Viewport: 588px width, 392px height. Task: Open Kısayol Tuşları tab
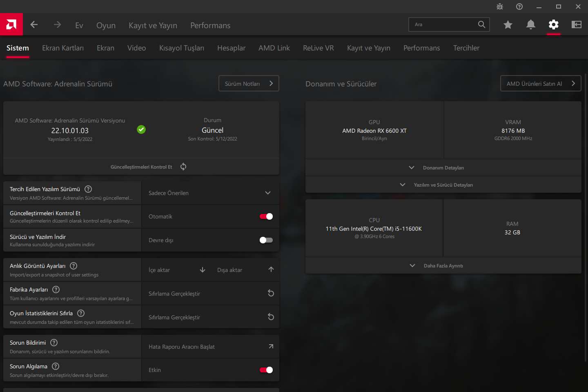click(x=182, y=48)
